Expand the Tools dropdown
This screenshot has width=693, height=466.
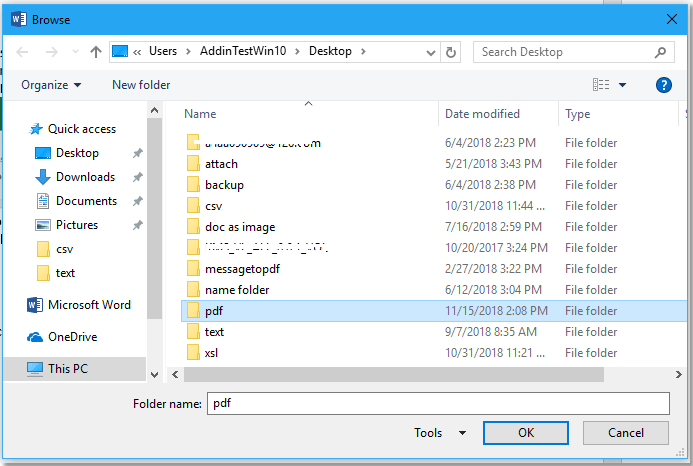pos(440,433)
